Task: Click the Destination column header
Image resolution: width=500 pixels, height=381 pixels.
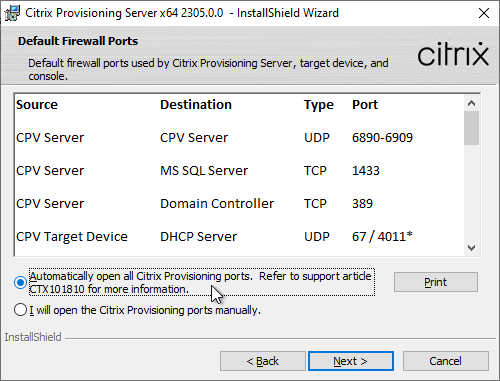Action: [x=196, y=105]
